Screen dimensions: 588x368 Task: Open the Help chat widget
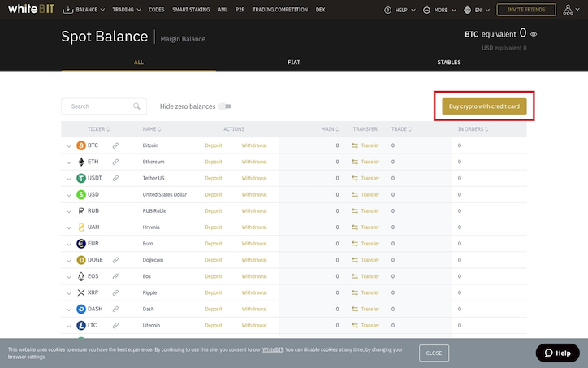[558, 353]
